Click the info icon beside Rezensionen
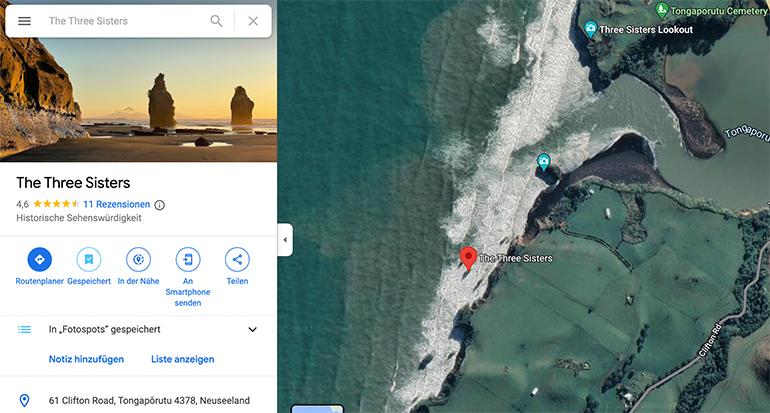This screenshot has width=770, height=413. click(160, 205)
